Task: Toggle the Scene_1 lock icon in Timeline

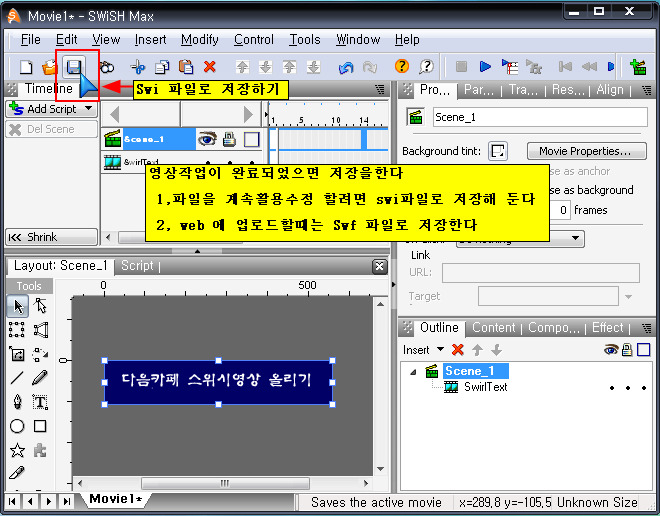Action: pyautogui.click(x=229, y=139)
